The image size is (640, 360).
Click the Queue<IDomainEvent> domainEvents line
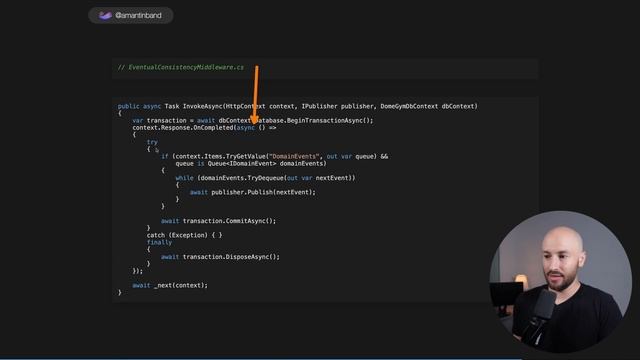[251, 163]
